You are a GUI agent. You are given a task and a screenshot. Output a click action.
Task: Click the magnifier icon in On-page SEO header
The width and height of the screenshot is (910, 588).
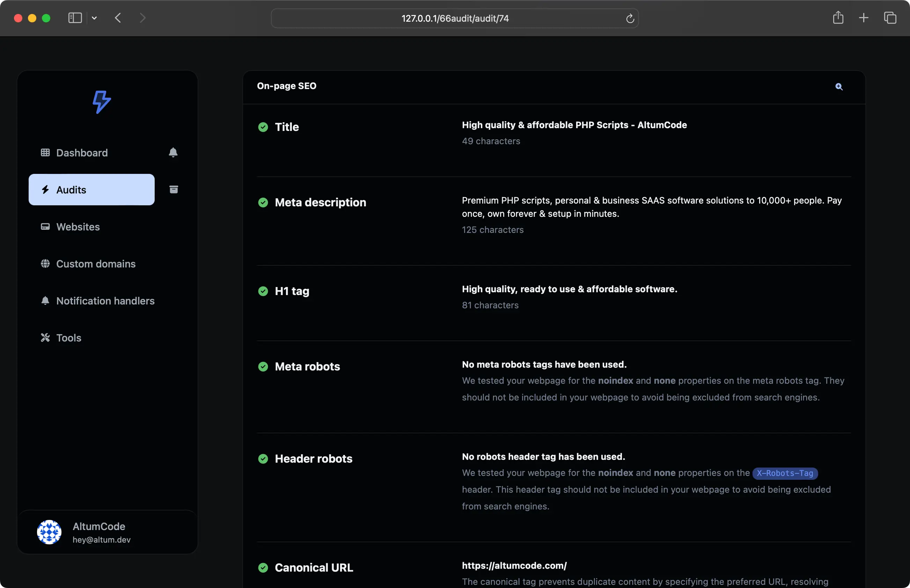(839, 87)
